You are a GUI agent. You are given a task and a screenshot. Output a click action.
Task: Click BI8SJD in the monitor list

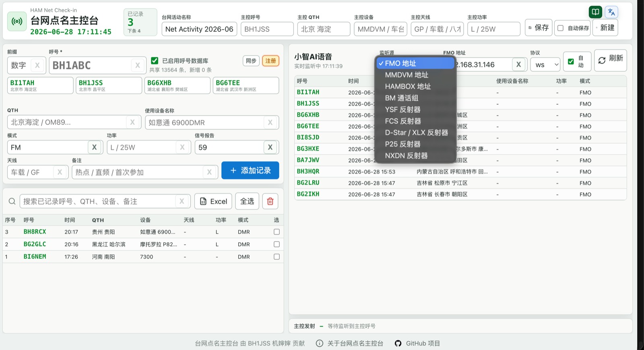[x=308, y=137]
